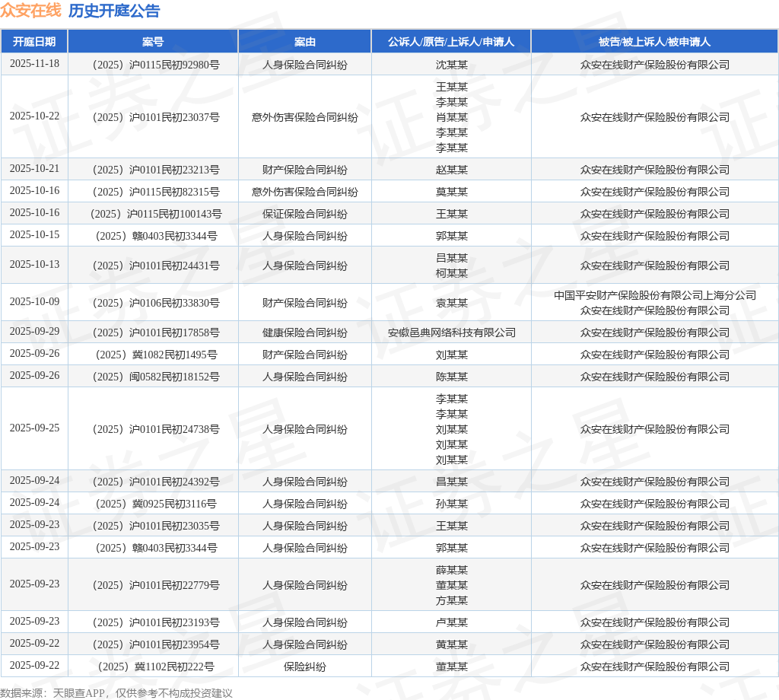Click case number 沪0101民初22779号
This screenshot has width=779, height=700.
[x=156, y=585]
